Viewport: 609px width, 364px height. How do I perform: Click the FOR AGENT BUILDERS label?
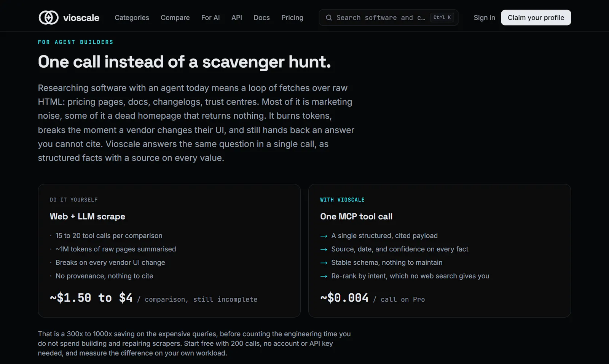coord(76,42)
